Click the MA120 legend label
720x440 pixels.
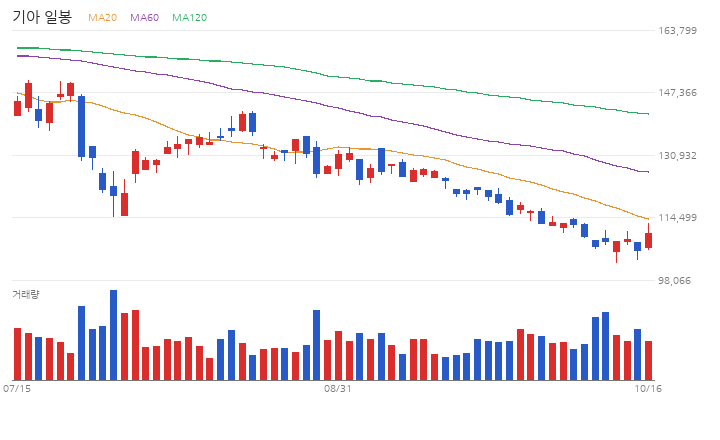pos(189,17)
